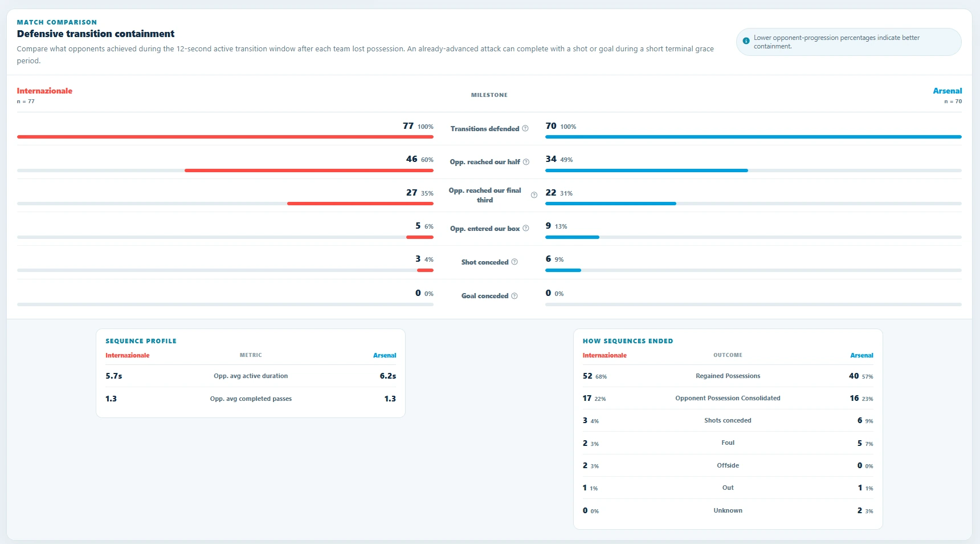Click Internazionale's red Opp. reached our half bar

(309, 170)
